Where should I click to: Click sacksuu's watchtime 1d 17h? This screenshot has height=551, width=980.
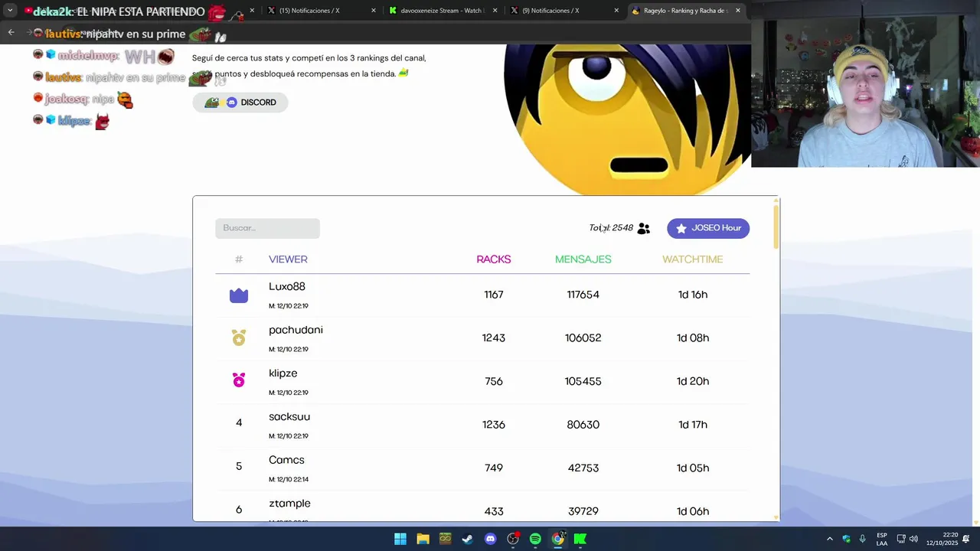[693, 425]
